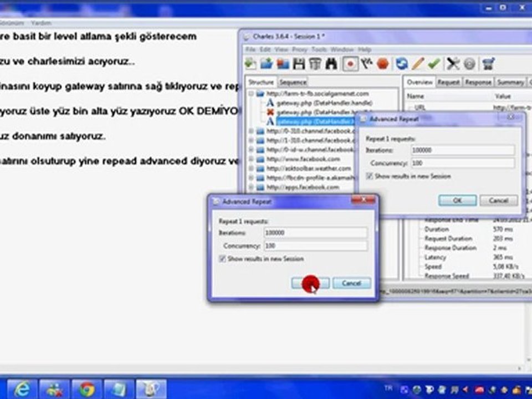Image resolution: width=532 pixels, height=399 pixels.
Task: Open the Yardım menu in Notepad
Action: pyautogui.click(x=41, y=23)
